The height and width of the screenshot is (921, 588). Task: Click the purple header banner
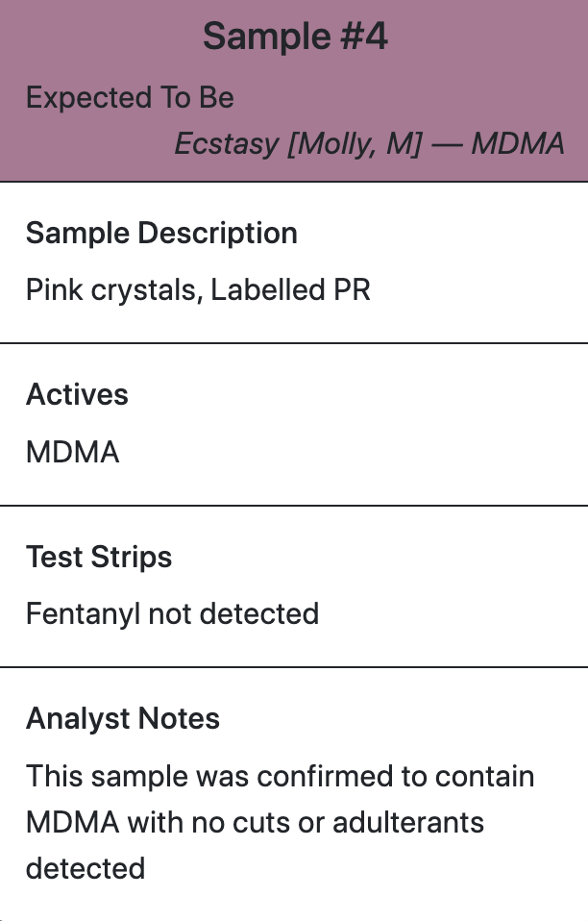(294, 90)
